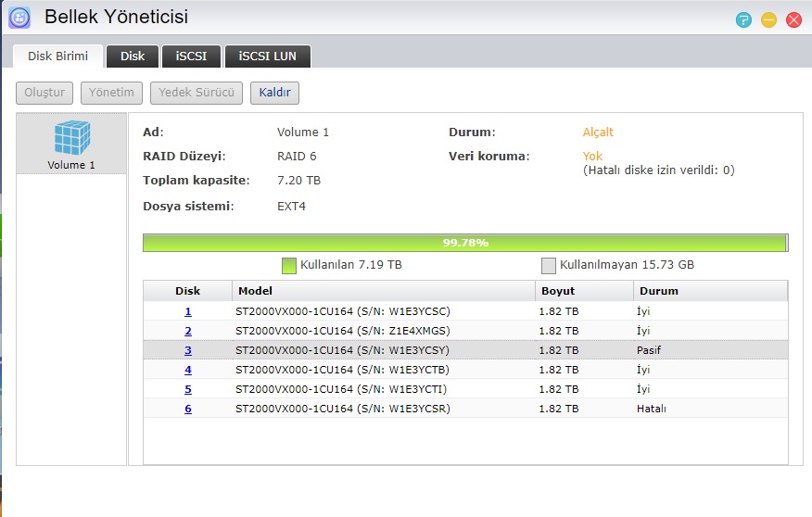Image resolution: width=812 pixels, height=517 pixels.
Task: Click the teal help icon in title bar
Action: click(x=743, y=19)
